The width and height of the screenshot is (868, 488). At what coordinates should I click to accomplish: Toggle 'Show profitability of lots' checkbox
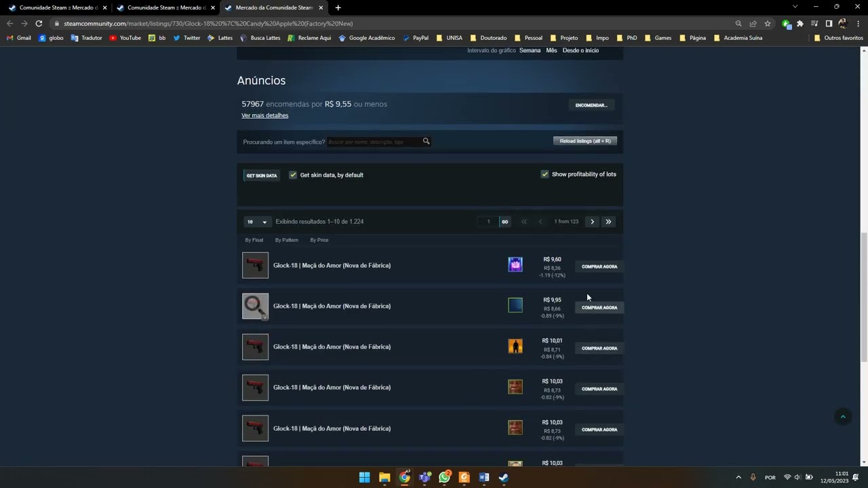tap(545, 174)
